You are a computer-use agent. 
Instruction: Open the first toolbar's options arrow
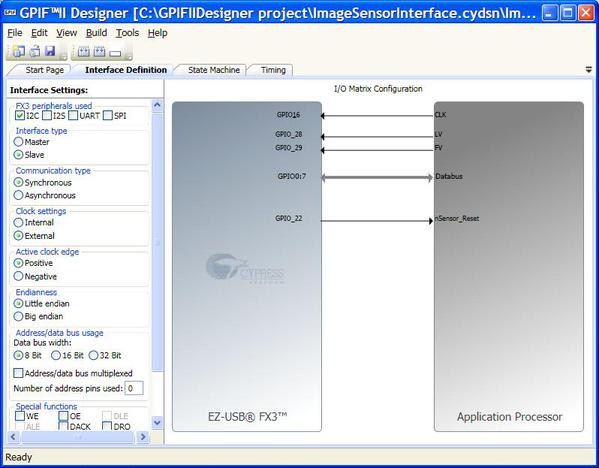coord(64,57)
